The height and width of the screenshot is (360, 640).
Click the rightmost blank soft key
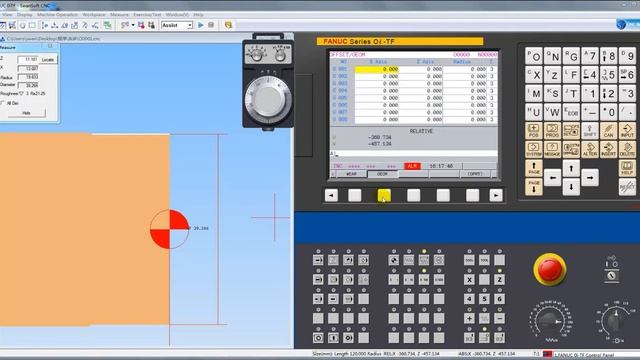(473, 196)
